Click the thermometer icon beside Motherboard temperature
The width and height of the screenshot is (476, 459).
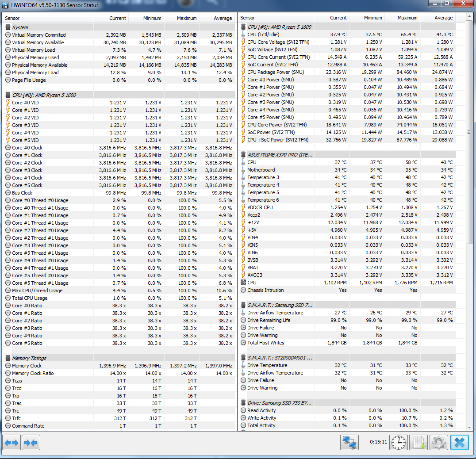pos(243,170)
